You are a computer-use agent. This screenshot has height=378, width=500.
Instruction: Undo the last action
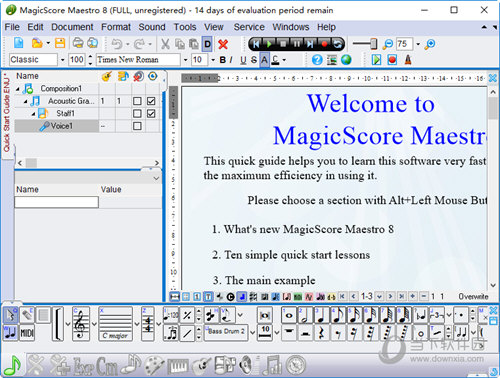pos(116,44)
